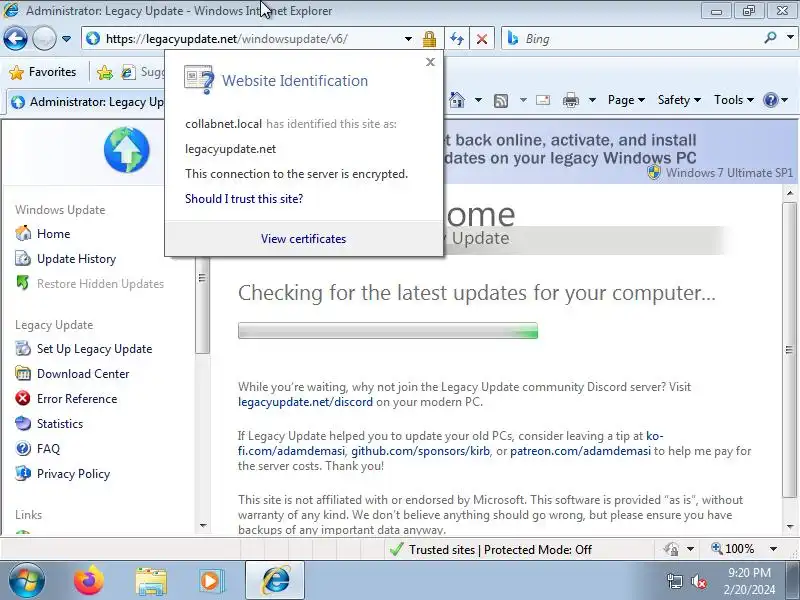
Task: Open the Print dropdown arrow
Action: point(592,100)
